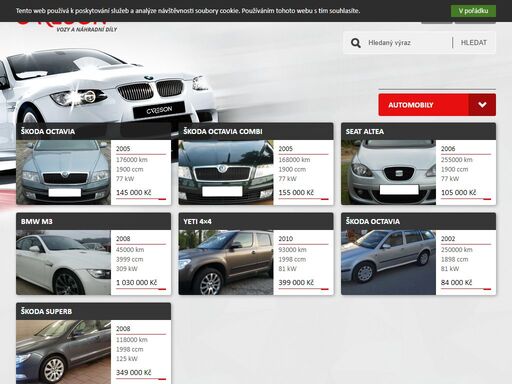Open the Škoda Superb car photo
Image resolution: width=512 pixels, height=384 pixels.
63,352
